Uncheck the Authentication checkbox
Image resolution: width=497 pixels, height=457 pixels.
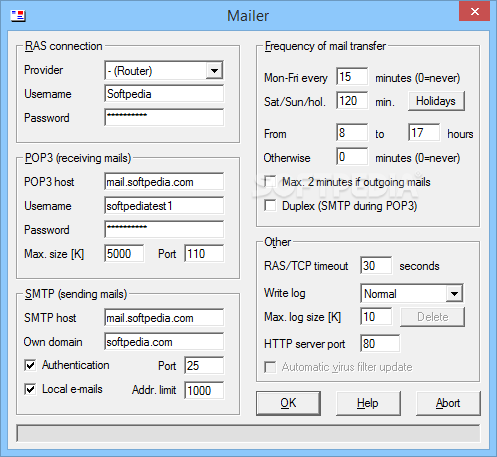30,365
